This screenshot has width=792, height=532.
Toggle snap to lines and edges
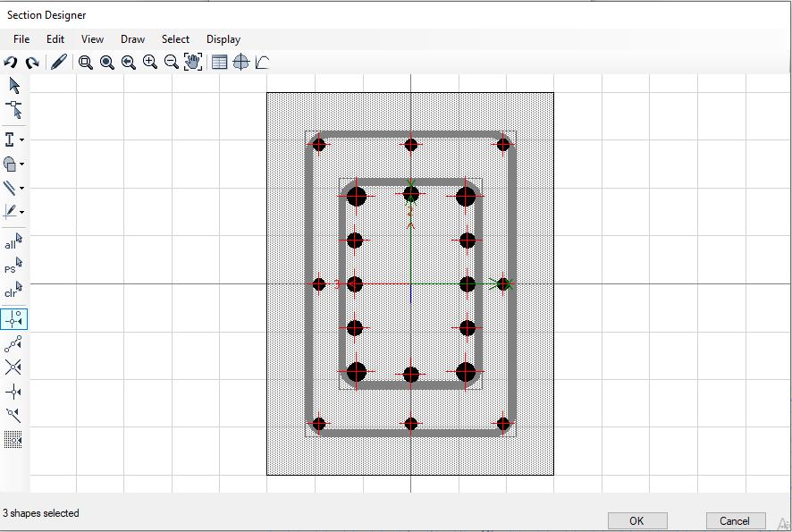pos(13,415)
